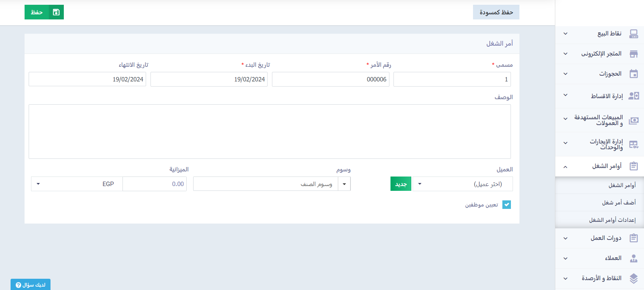Collapse the work orders sidebar section
This screenshot has height=290, width=644.
(x=566, y=167)
